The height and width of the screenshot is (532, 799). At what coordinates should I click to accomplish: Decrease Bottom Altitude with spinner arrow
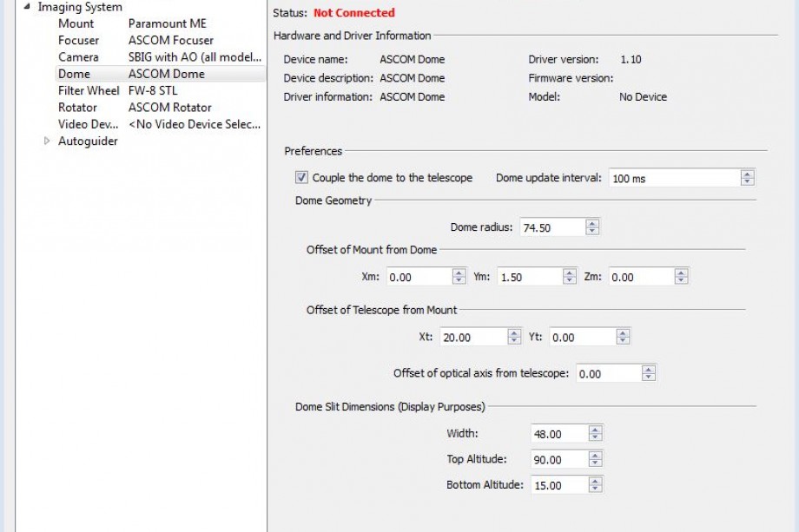point(595,489)
